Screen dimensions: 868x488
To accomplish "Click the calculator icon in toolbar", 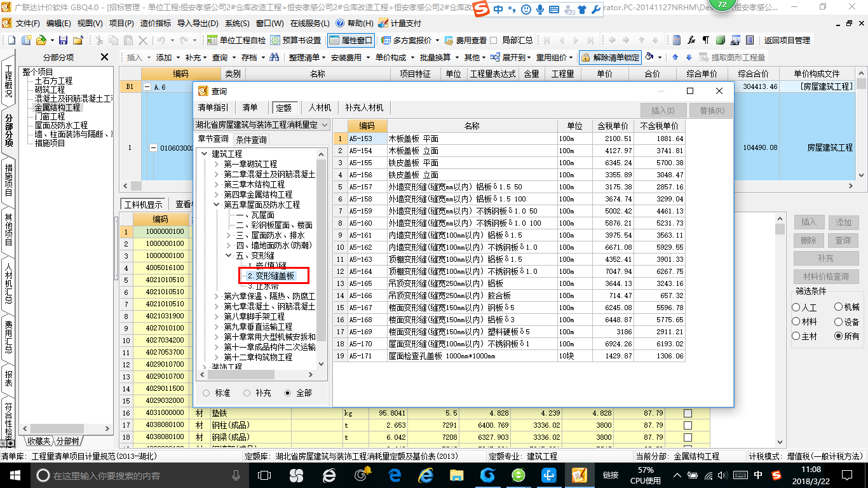I will point(677,40).
